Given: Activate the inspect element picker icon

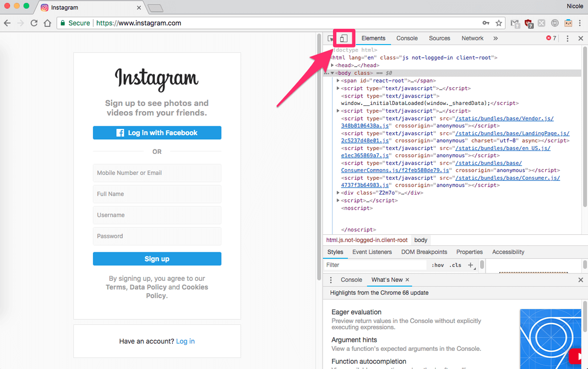Looking at the screenshot, I should tap(331, 38).
